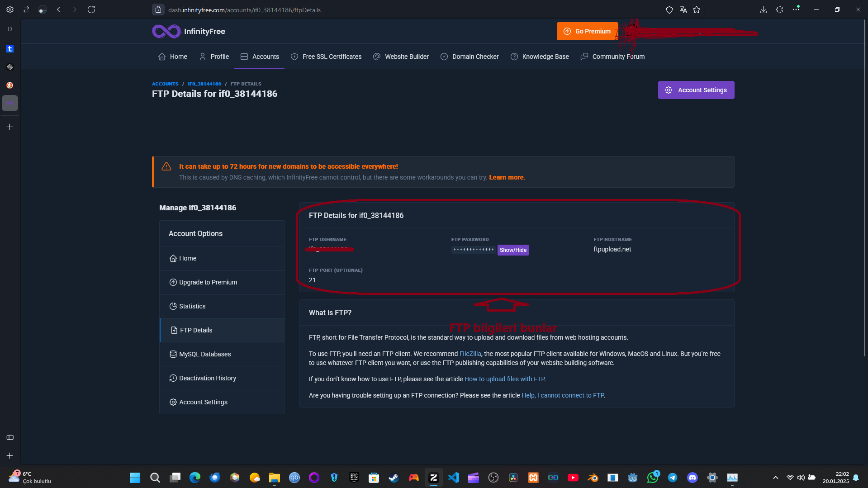Open clock showing 22:02
868x488 pixels.
pyautogui.click(x=835, y=478)
